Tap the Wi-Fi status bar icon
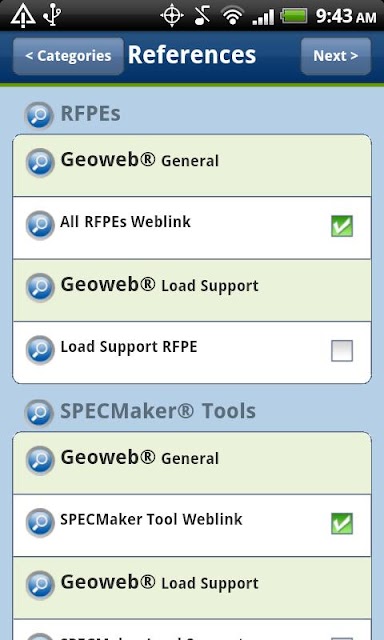Image resolution: width=384 pixels, height=640 pixels. tap(233, 16)
